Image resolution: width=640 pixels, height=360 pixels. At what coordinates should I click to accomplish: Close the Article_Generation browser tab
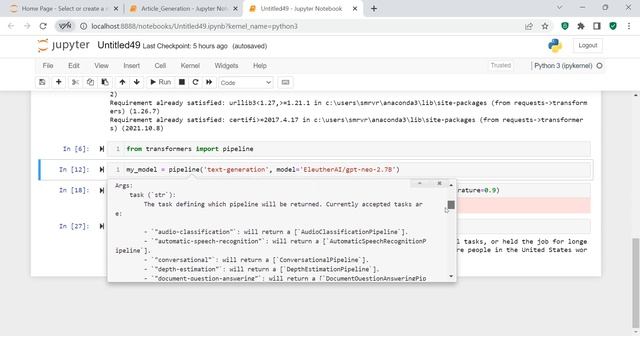235,9
